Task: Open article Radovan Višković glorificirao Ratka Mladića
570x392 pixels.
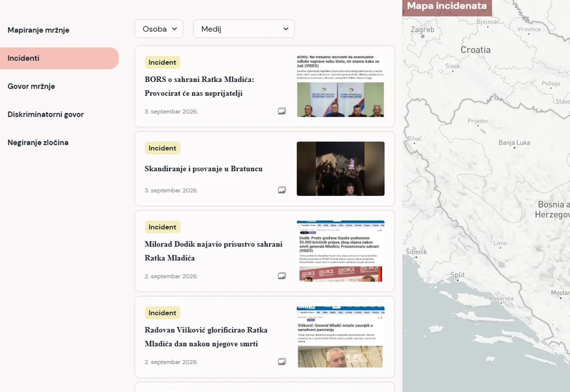Action: pos(206,337)
